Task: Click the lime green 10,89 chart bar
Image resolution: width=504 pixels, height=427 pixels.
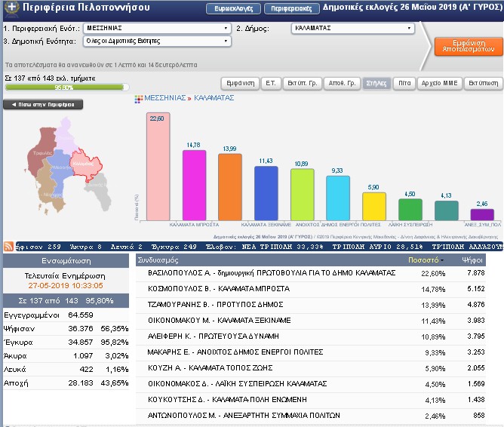Action: coord(302,195)
